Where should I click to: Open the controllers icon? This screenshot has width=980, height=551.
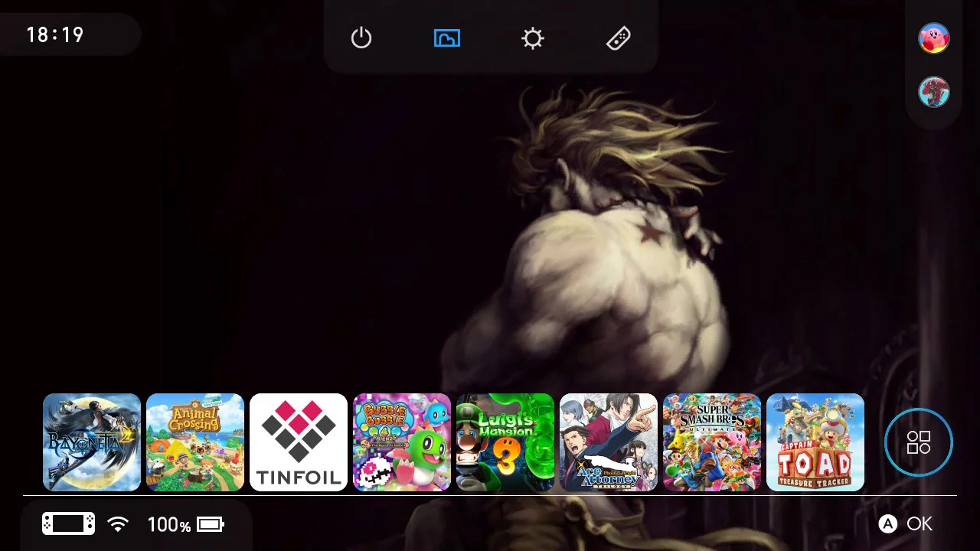click(x=619, y=38)
